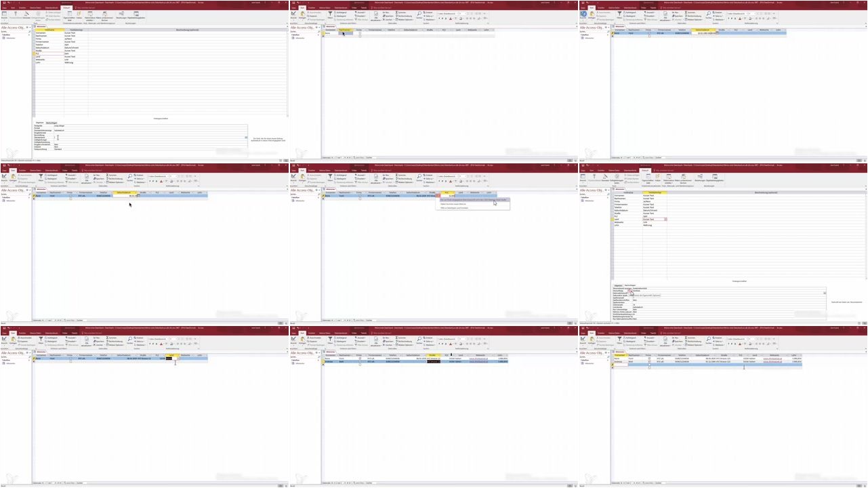
Task: Switch to Entwurf tab in top-left screenshot
Action: tap(67, 7)
